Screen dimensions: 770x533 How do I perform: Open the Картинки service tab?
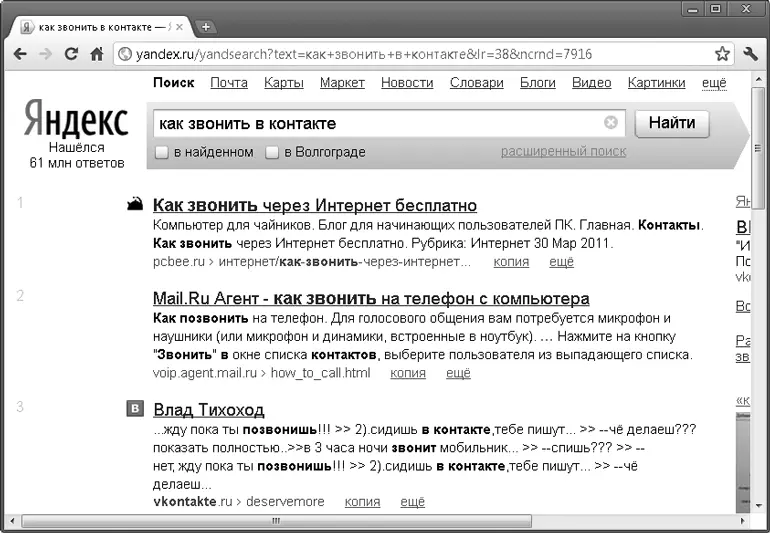(657, 83)
